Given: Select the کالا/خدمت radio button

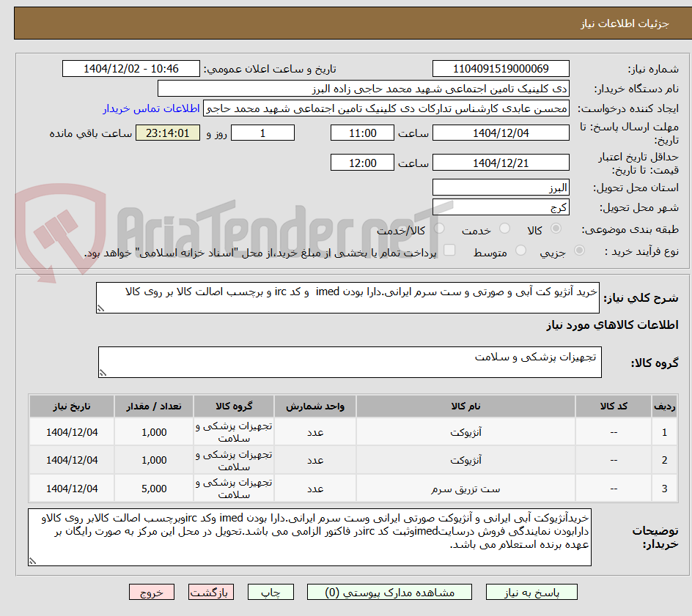Looking at the screenshot, I should tap(439, 229).
